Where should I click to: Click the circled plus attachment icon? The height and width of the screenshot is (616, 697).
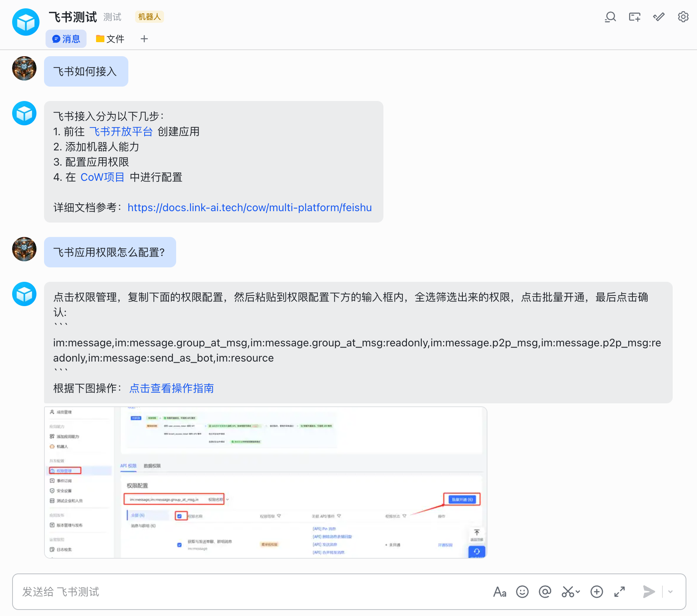[597, 592]
